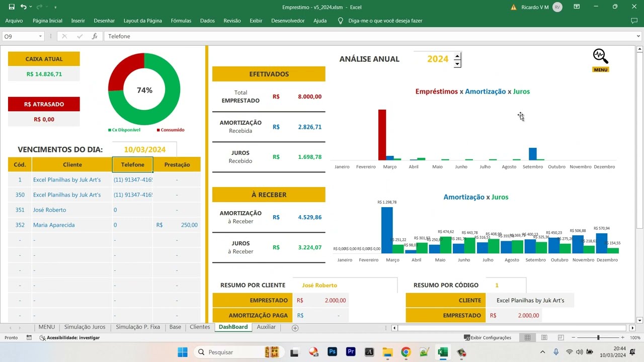Click the Enter checkmark formula icon
644x362 pixels.
[x=79, y=36]
